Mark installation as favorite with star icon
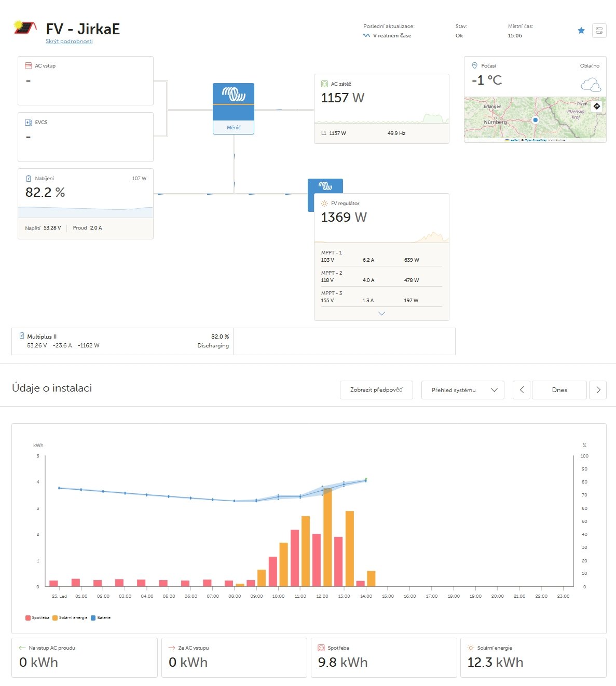616x686 pixels. coord(581,31)
